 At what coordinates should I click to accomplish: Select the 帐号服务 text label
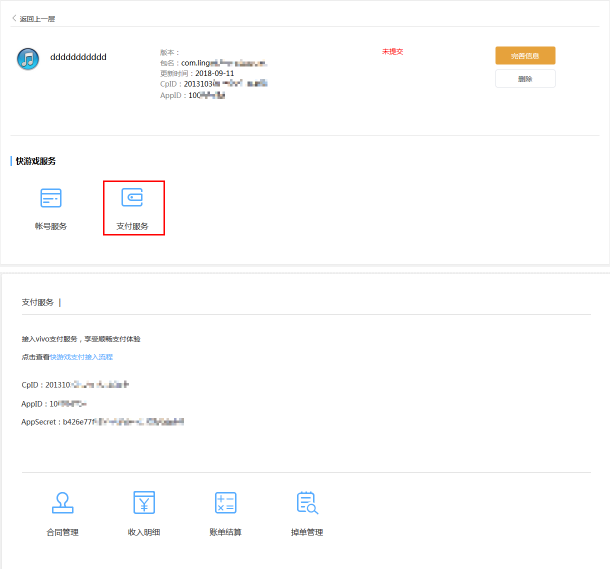click(51, 226)
